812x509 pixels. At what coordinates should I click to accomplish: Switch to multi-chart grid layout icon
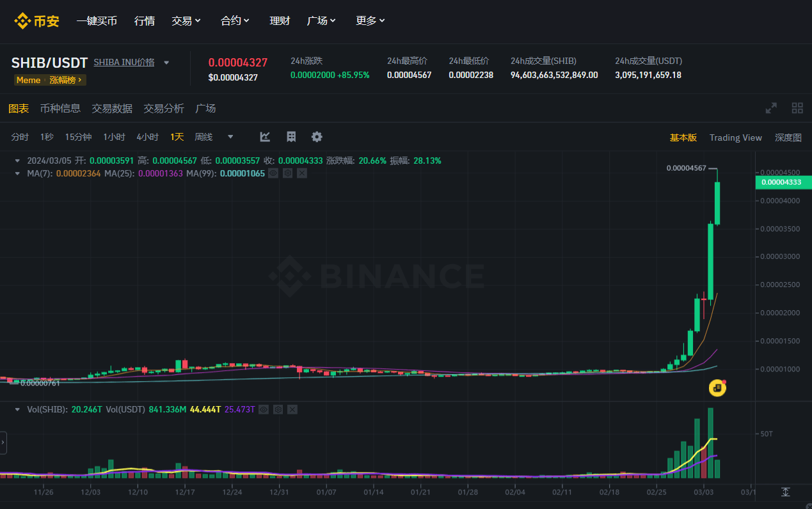pyautogui.click(x=797, y=108)
